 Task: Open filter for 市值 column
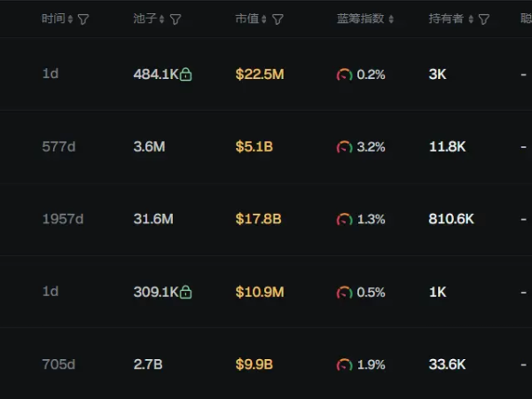278,20
